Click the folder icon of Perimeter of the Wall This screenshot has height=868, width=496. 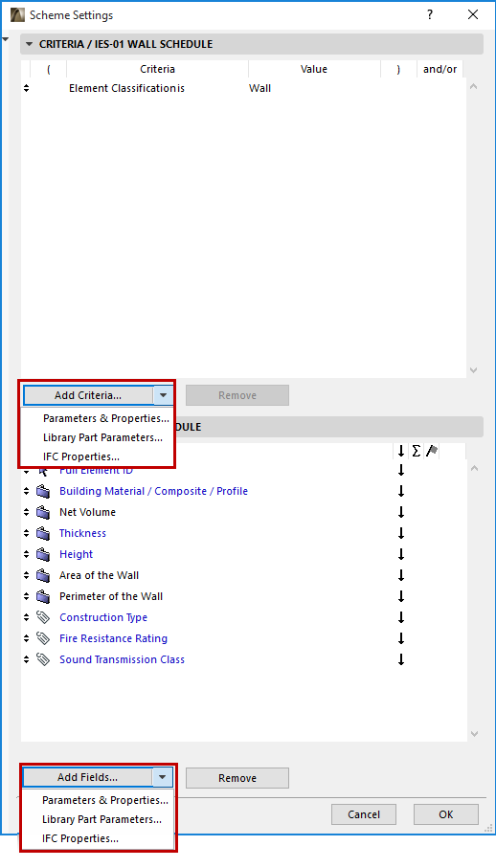click(x=43, y=596)
